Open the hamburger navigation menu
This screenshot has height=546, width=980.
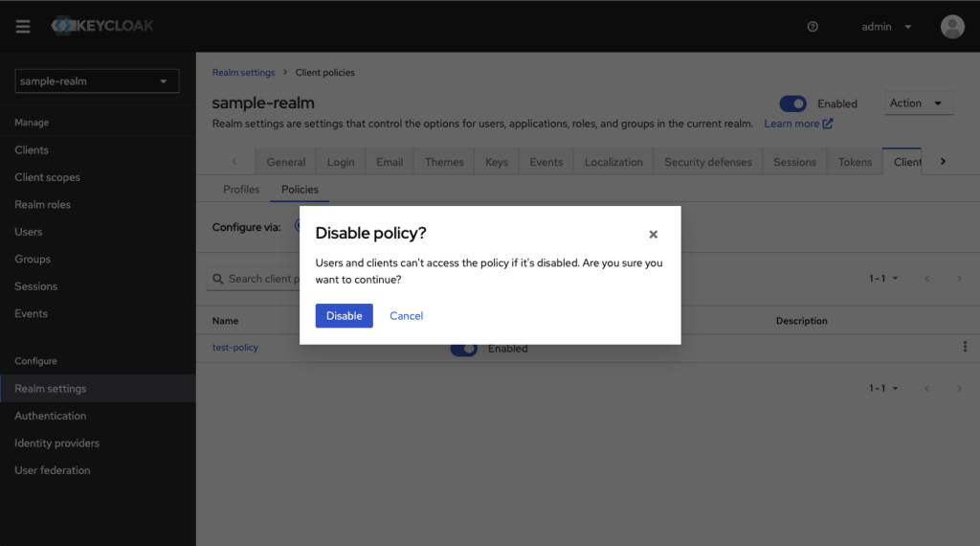(x=23, y=26)
